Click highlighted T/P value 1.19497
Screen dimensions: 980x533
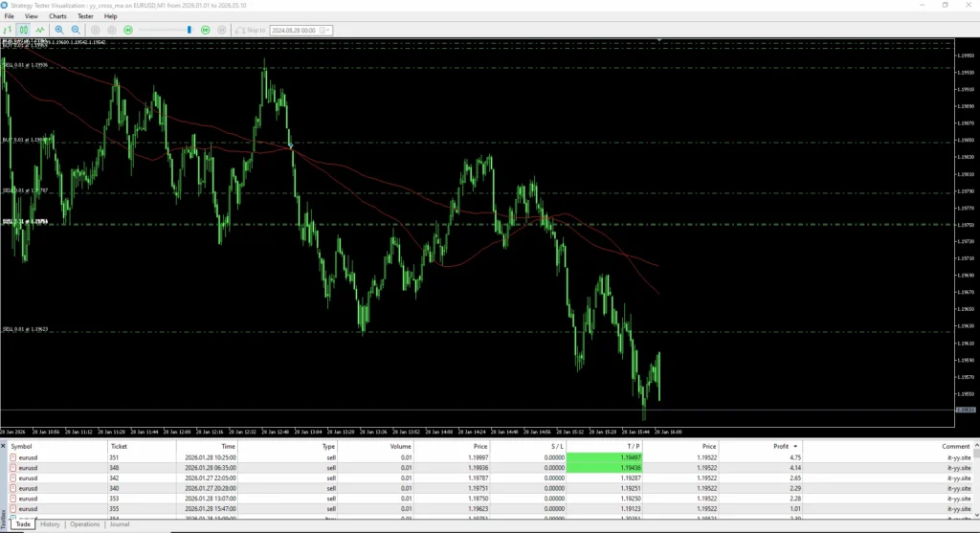(605, 457)
